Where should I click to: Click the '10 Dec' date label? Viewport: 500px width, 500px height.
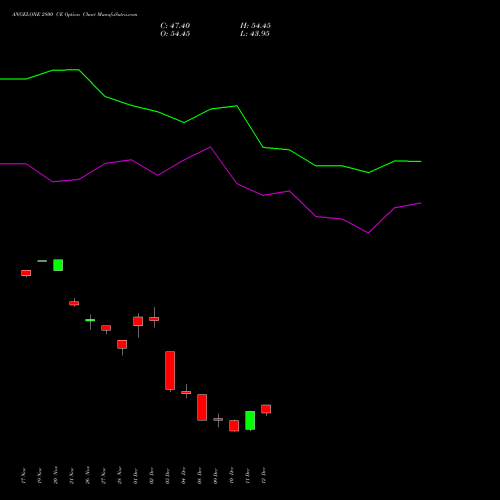(231, 476)
